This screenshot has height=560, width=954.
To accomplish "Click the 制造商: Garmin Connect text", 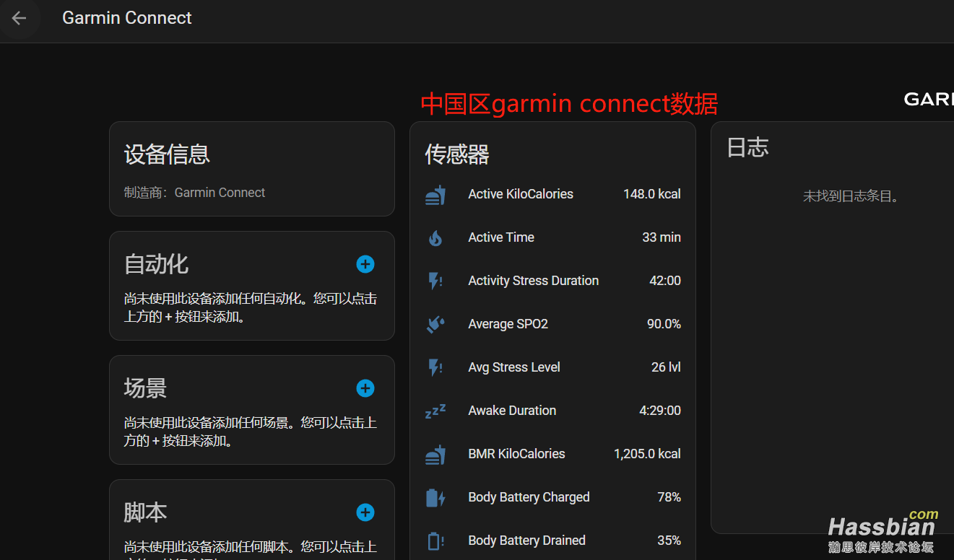I will point(194,193).
